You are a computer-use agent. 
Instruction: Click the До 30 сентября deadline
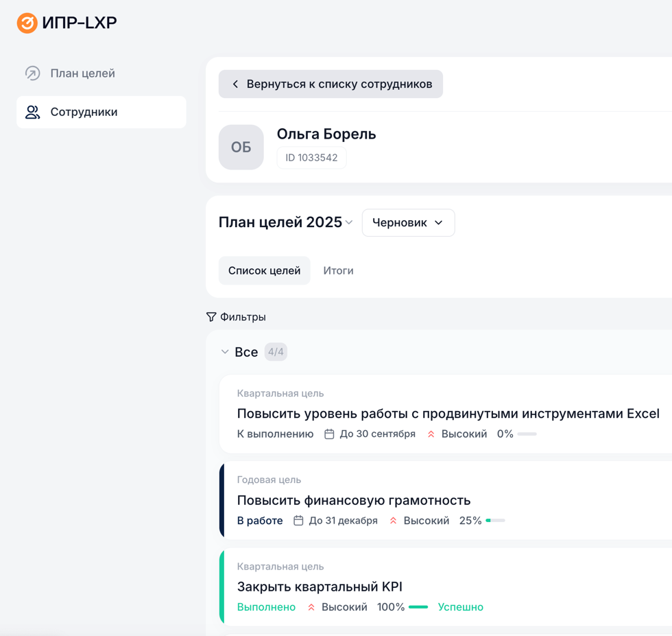(x=378, y=434)
